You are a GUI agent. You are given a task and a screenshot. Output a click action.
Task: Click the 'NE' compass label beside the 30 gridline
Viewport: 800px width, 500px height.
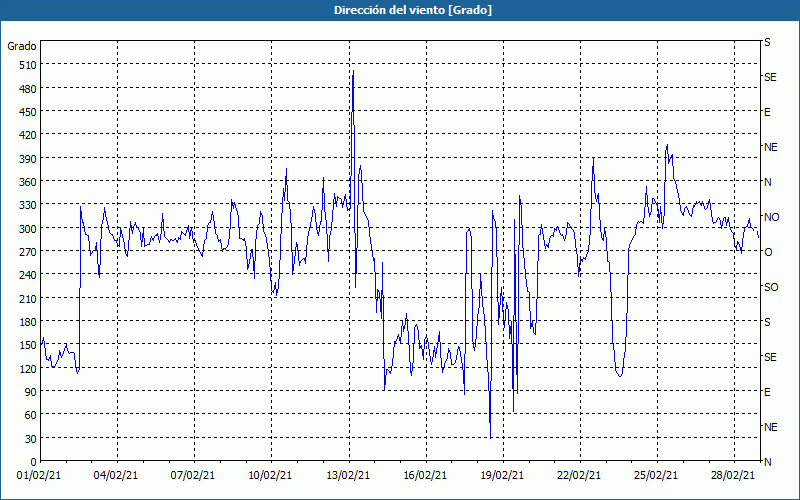771,427
